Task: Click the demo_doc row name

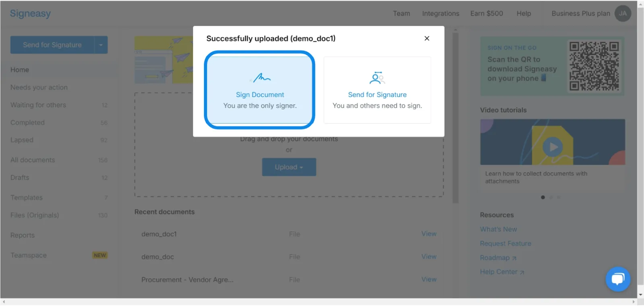Action: (157, 257)
